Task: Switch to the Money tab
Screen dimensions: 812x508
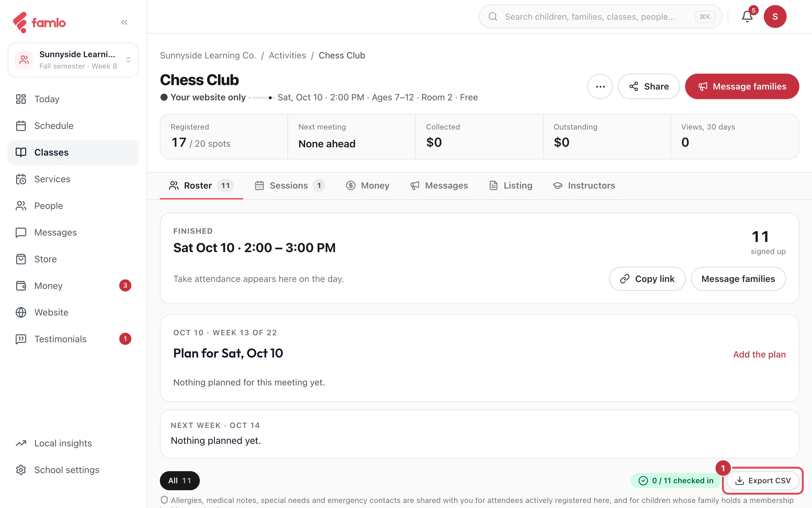Action: pos(368,185)
